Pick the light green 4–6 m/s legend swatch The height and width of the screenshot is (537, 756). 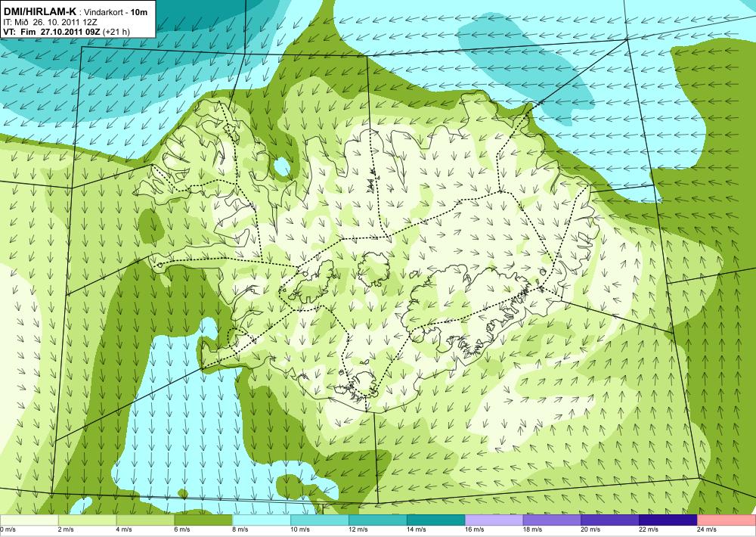click(145, 520)
